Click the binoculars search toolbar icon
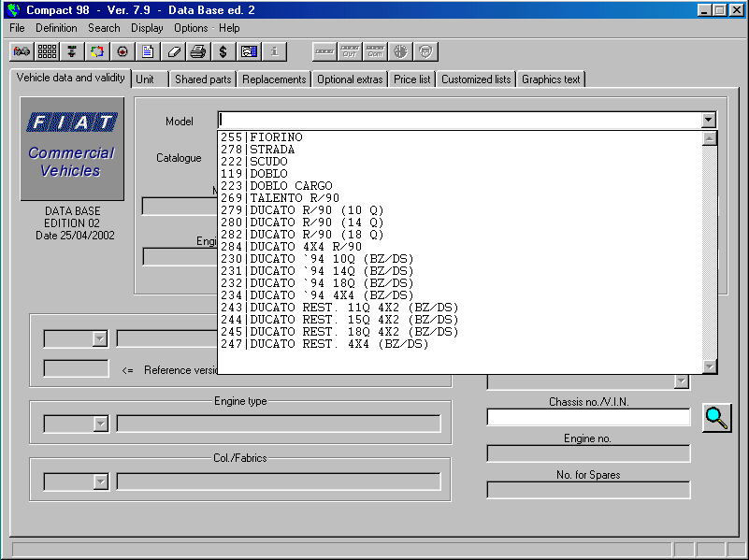The width and height of the screenshot is (749, 560). [x=22, y=51]
